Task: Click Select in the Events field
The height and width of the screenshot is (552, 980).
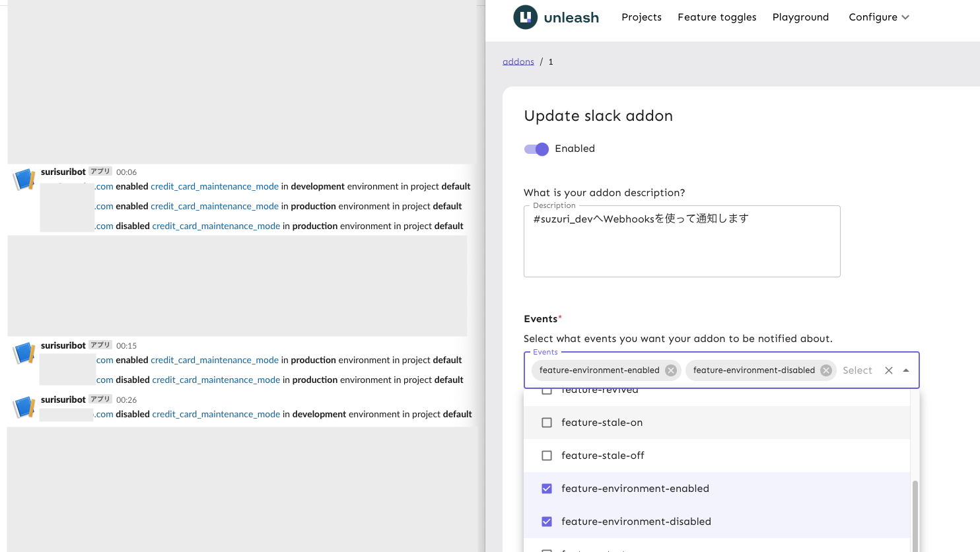Action: 857,370
